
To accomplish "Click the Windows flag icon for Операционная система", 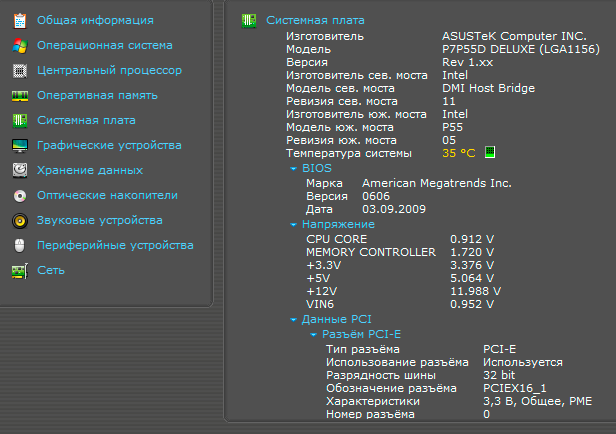I will click(x=20, y=46).
